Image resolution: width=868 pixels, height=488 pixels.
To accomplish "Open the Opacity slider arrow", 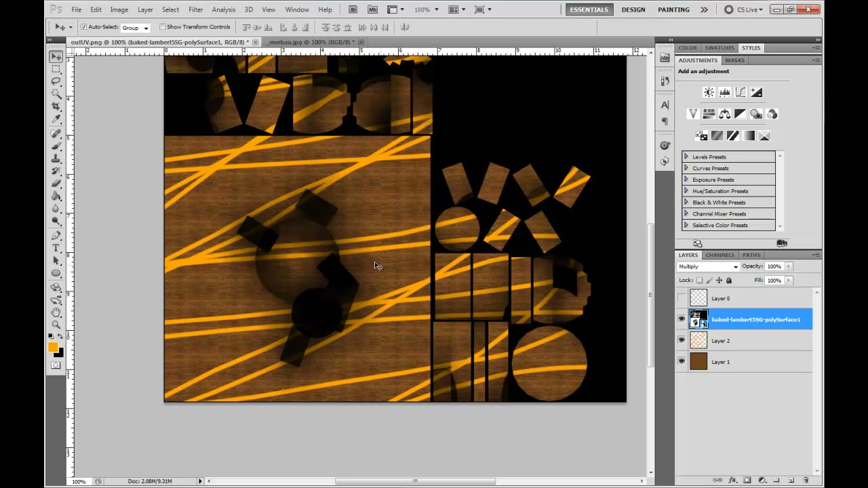I will click(789, 266).
